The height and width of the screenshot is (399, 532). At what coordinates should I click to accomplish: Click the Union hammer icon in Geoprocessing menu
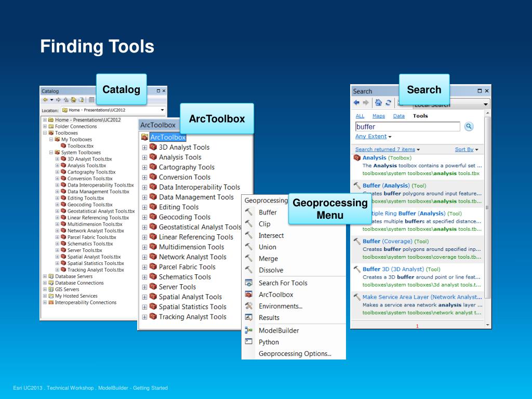point(249,247)
